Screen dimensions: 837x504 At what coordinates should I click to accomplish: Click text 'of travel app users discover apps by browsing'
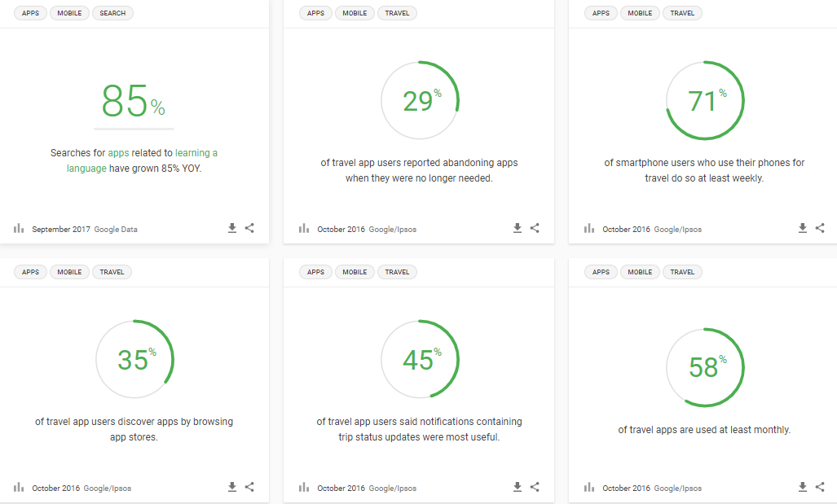point(134,421)
